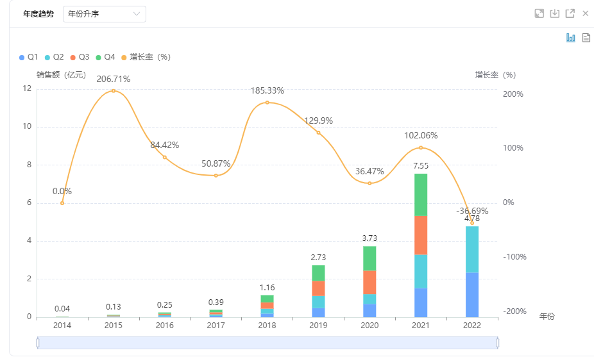
Task: Click the 2020 stacked bar
Action: (x=369, y=281)
